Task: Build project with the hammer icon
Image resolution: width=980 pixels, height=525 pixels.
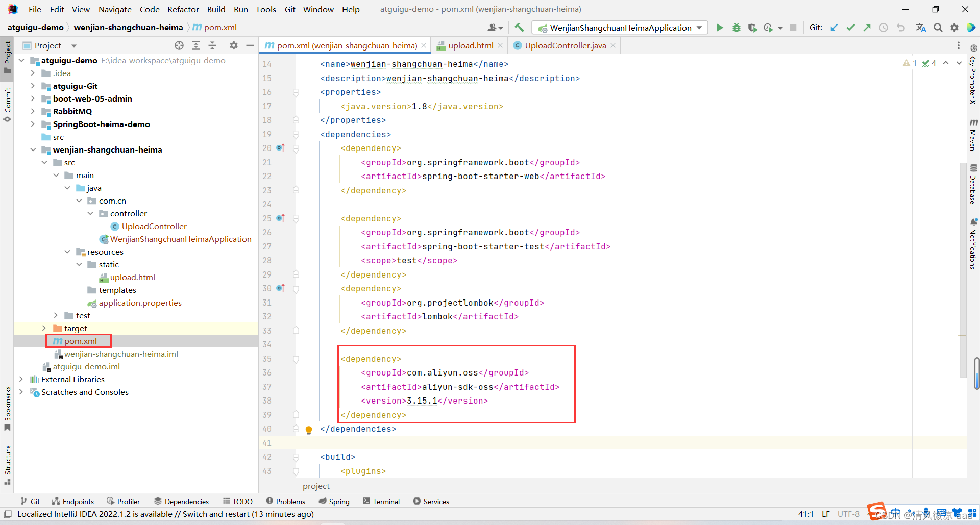Action: click(519, 28)
